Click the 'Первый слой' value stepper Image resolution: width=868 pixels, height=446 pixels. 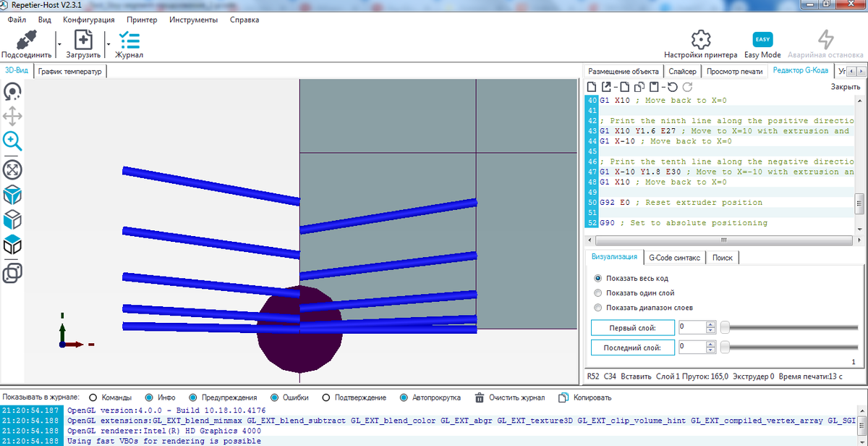[711, 327]
